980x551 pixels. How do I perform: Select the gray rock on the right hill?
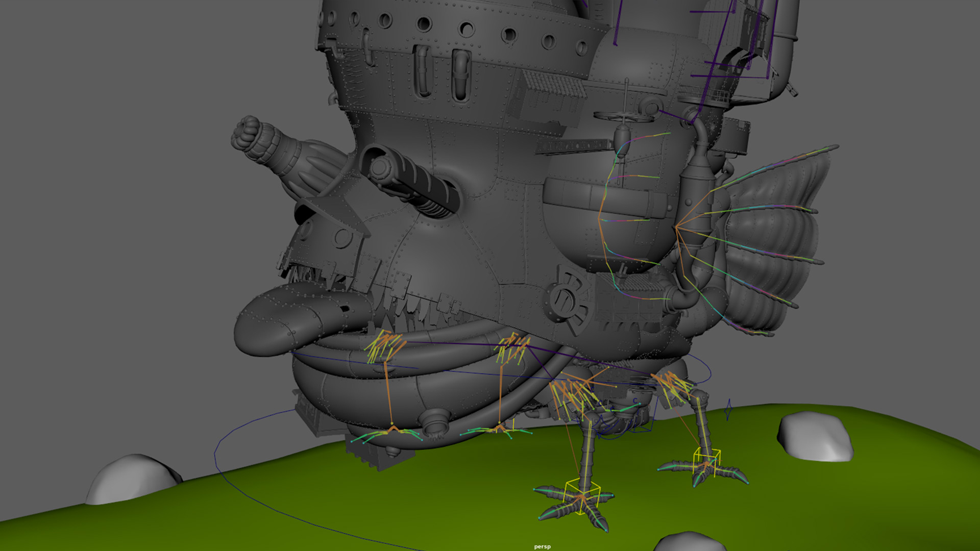pos(814,436)
